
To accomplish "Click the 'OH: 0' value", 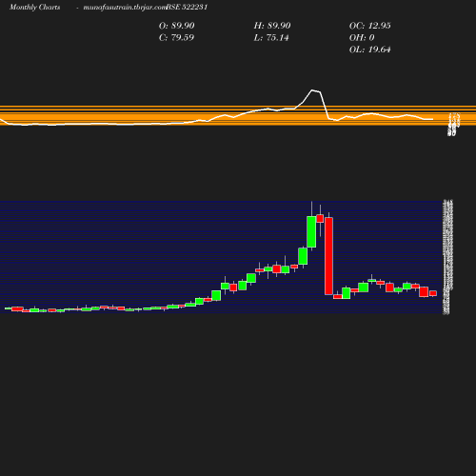I will (362, 38).
